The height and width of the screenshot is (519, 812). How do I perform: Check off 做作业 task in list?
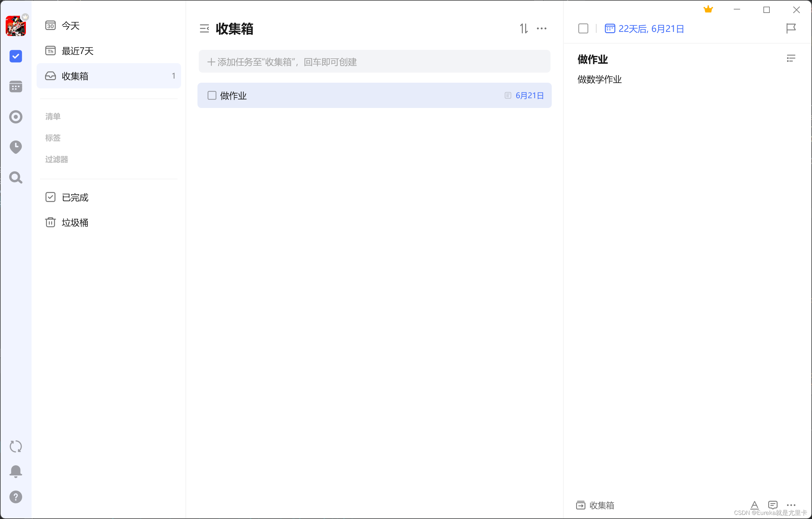click(x=212, y=96)
